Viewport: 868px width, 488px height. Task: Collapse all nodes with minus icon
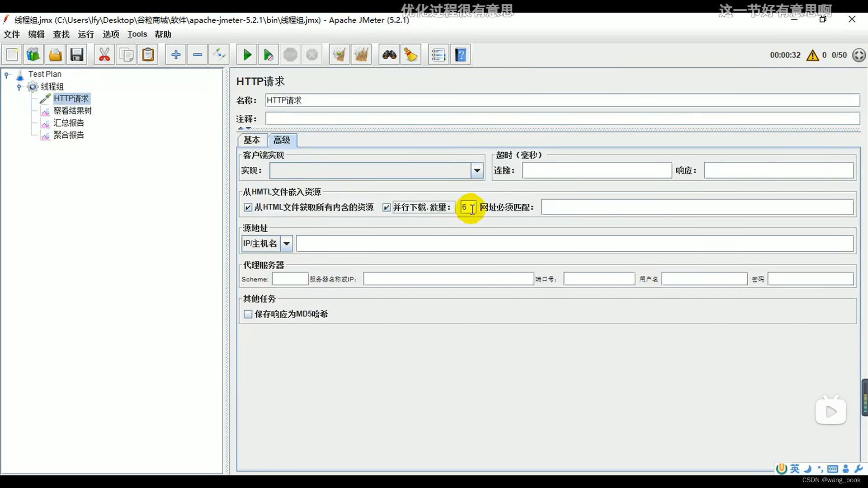pos(198,55)
